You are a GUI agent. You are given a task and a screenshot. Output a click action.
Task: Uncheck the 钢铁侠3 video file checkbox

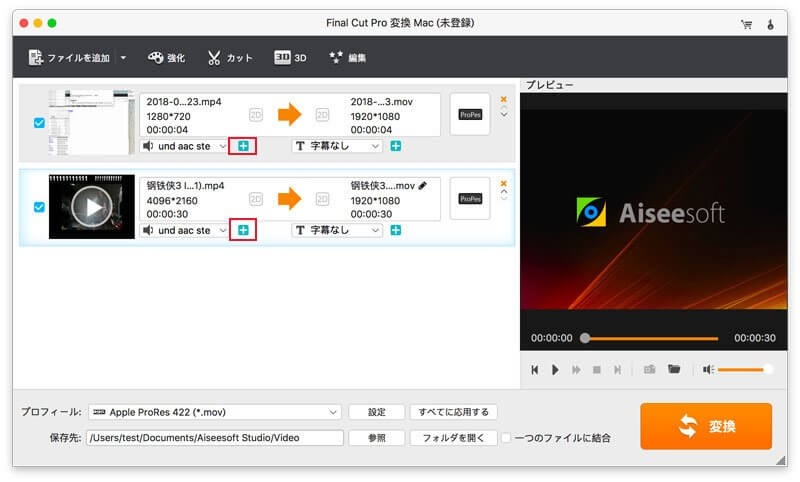pyautogui.click(x=39, y=207)
